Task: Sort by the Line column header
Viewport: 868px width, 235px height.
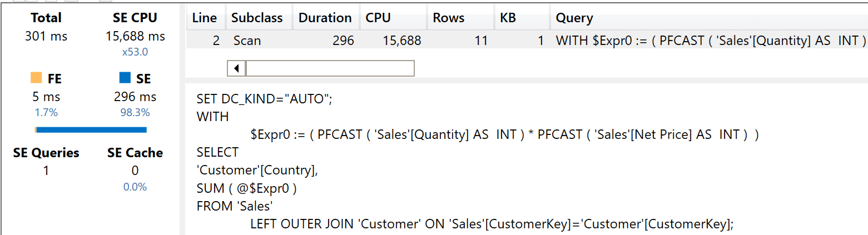Action: pos(205,18)
